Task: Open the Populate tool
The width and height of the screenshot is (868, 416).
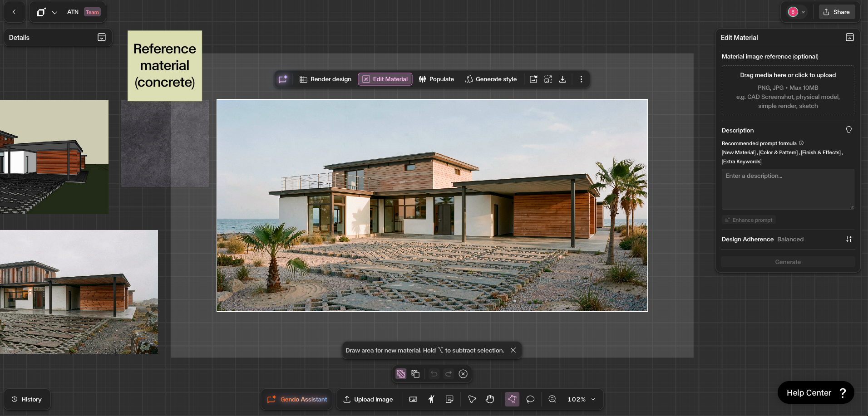Action: tap(436, 79)
